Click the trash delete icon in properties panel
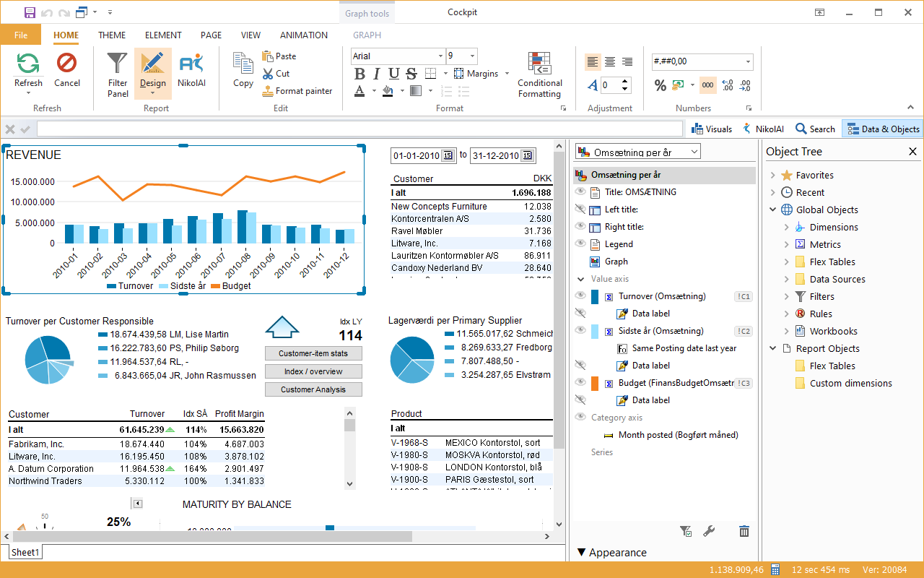 pos(744,531)
